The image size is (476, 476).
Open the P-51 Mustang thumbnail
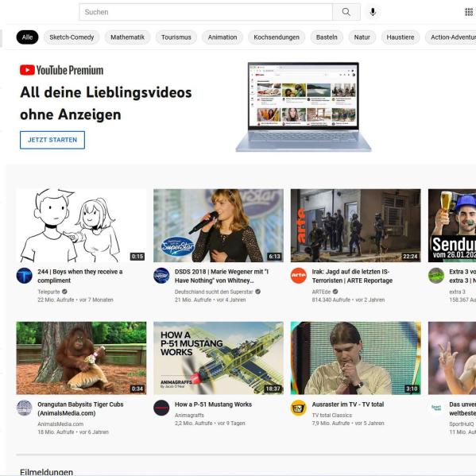[219, 358]
